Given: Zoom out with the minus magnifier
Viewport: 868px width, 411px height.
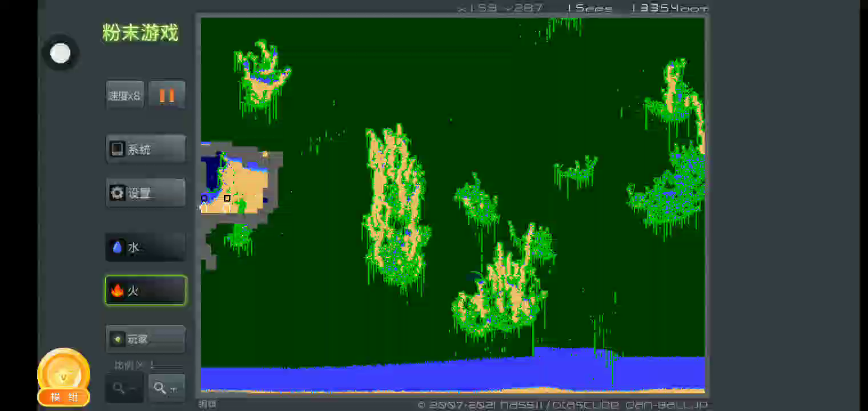Looking at the screenshot, I should pos(124,388).
